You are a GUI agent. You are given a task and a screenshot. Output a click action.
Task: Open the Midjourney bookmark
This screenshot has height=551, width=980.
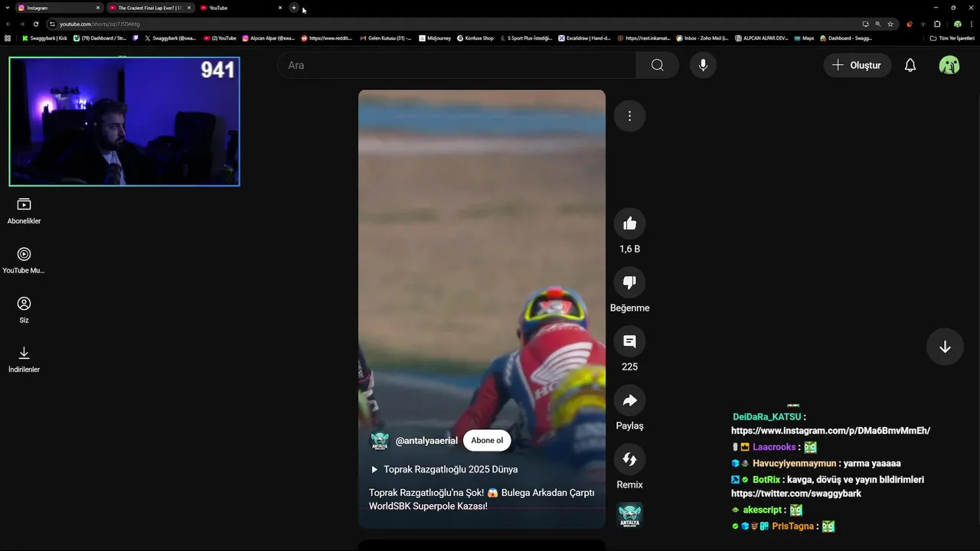click(x=436, y=37)
